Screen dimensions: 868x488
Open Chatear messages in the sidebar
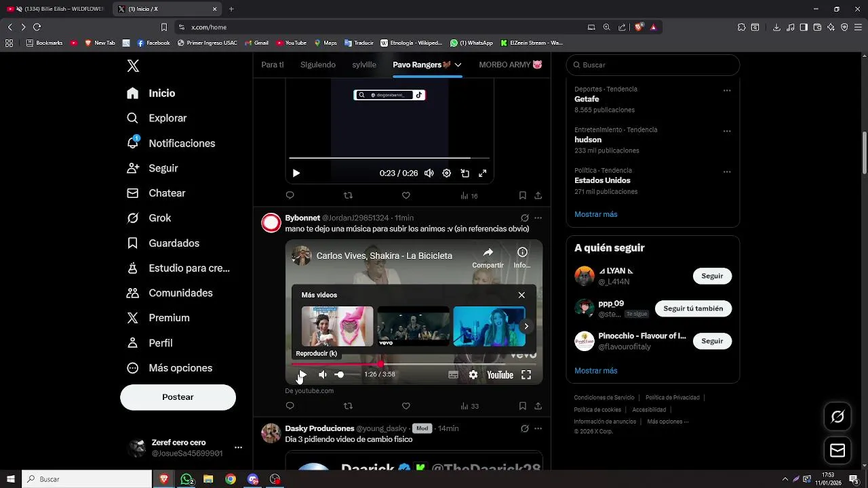[156, 193]
